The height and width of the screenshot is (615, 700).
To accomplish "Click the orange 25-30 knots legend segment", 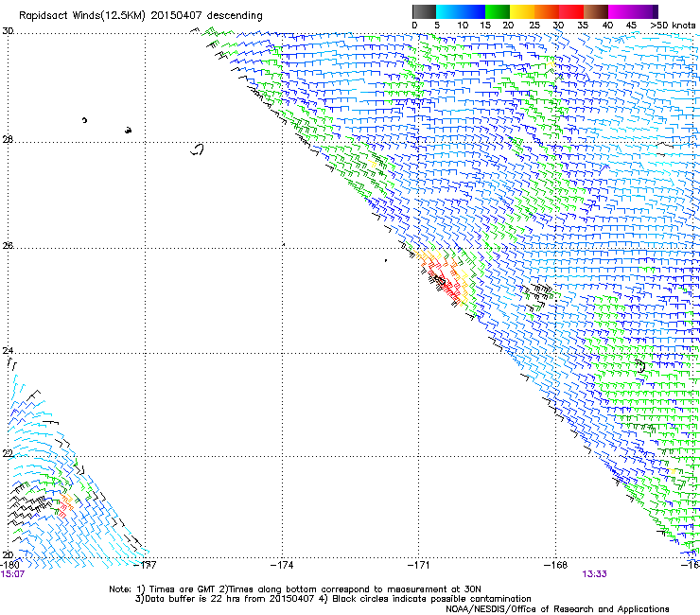I will pos(547,11).
